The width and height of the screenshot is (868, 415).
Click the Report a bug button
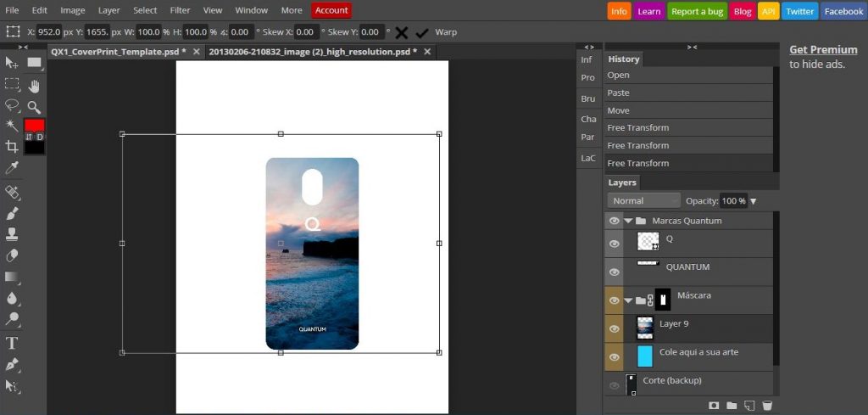point(697,11)
